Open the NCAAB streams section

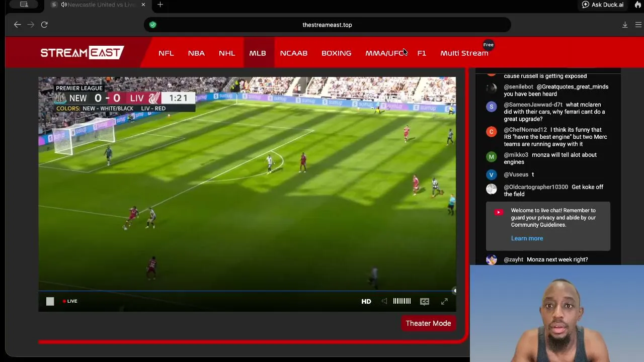294,53
